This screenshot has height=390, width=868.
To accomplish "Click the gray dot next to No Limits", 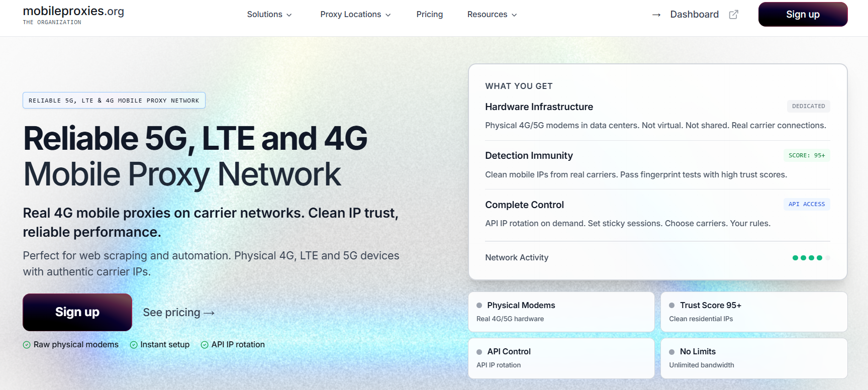I will 671,352.
